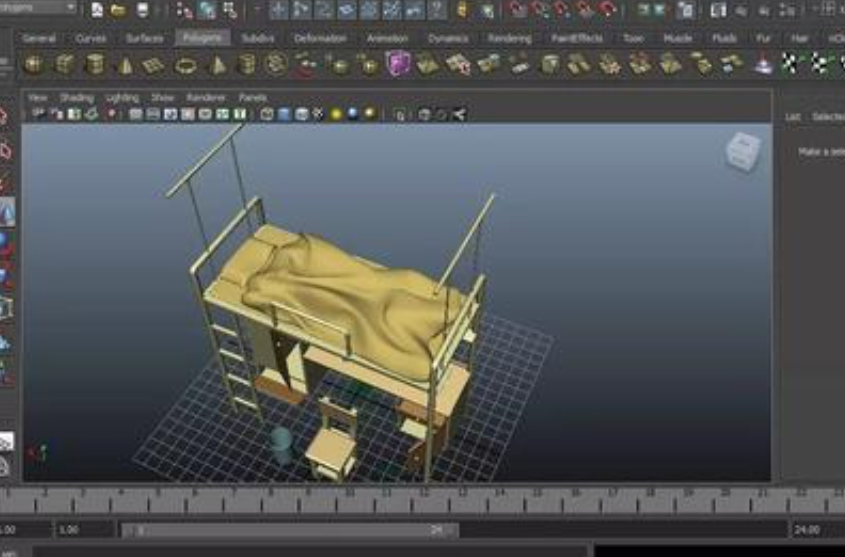845x557 pixels.
Task: Switch to the PaintEffects shelf tab
Action: point(577,38)
